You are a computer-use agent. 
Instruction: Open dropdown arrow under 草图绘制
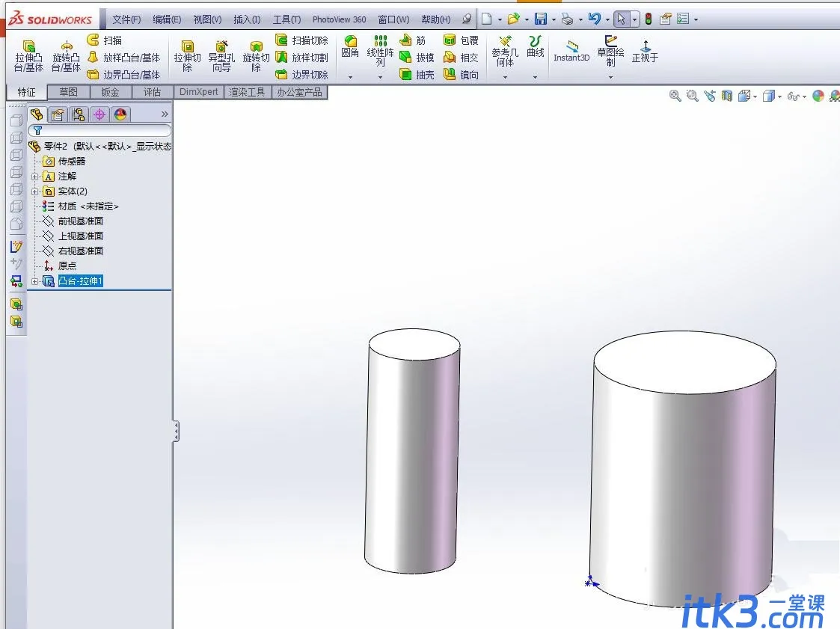pos(610,77)
